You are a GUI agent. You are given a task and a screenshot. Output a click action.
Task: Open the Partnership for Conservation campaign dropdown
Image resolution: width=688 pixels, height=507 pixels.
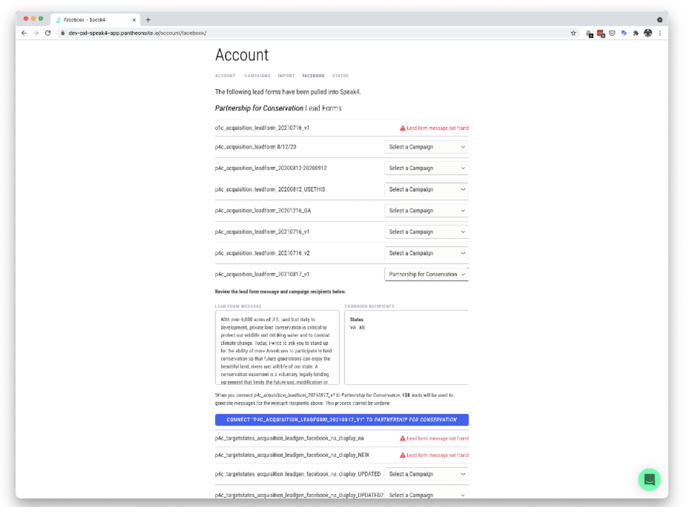click(x=426, y=274)
